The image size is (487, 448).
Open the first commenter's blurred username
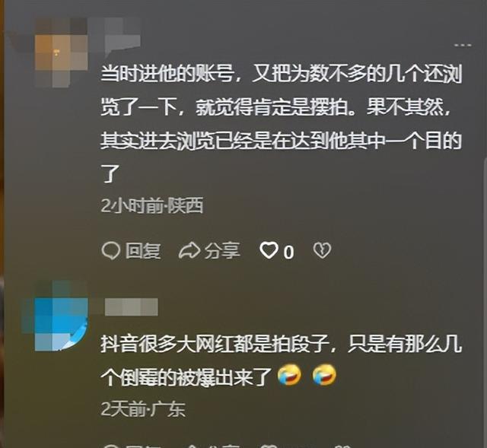[x=121, y=37]
